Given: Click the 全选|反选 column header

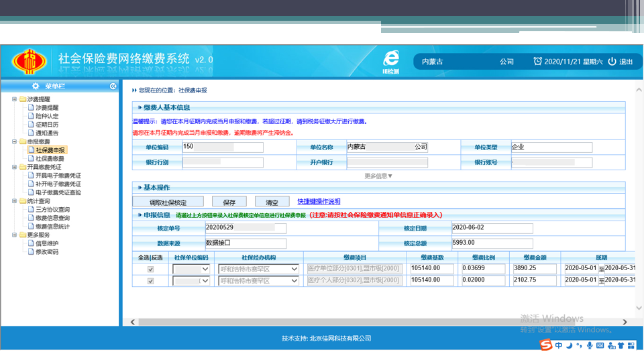Looking at the screenshot, I should (x=150, y=257).
